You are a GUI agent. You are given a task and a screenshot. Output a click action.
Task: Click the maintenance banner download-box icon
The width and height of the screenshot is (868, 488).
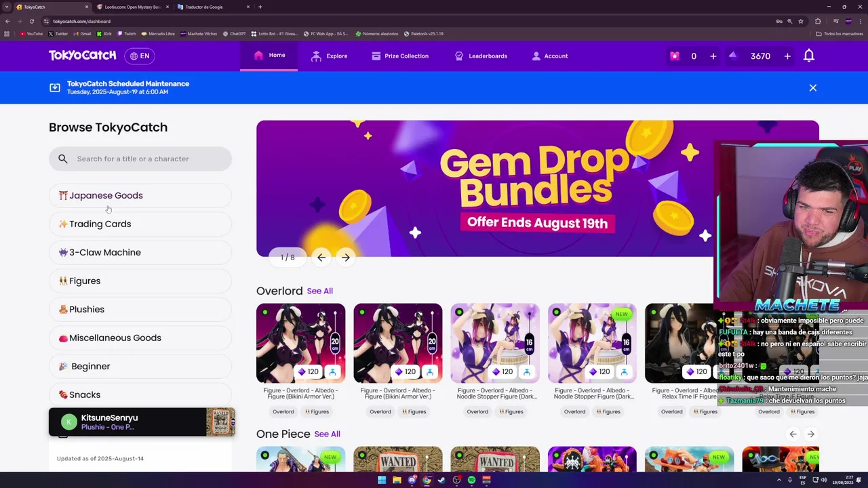click(55, 87)
